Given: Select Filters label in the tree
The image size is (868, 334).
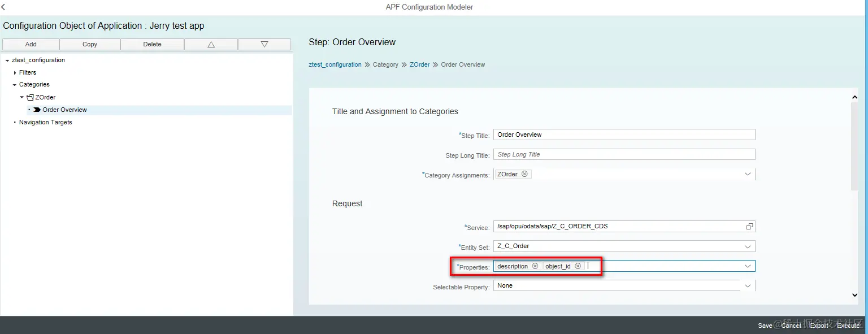Looking at the screenshot, I should [28, 72].
